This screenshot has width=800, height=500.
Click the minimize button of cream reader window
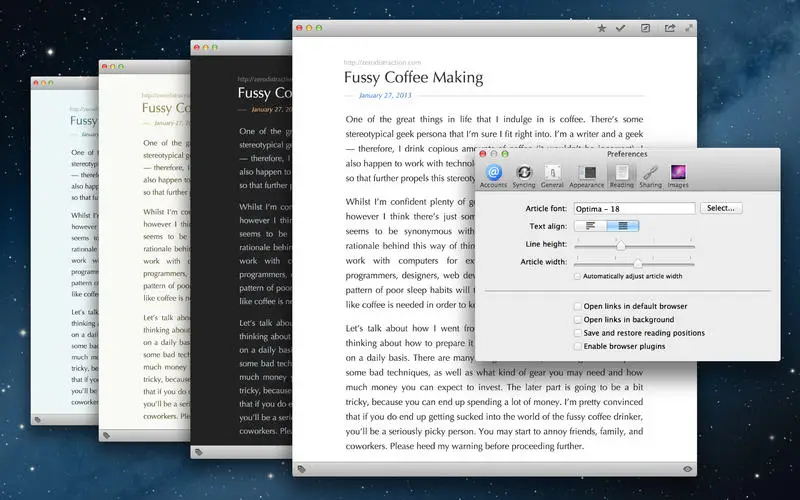pyautogui.click(x=113, y=67)
